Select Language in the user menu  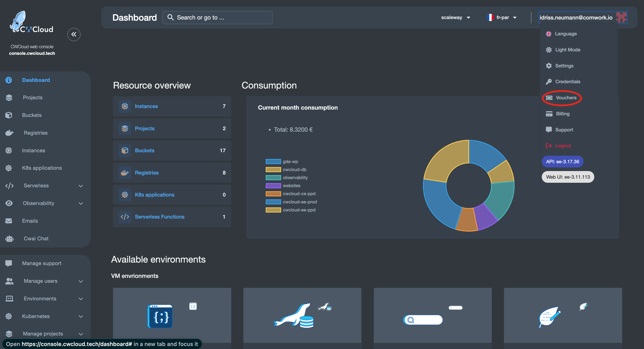coord(561,34)
